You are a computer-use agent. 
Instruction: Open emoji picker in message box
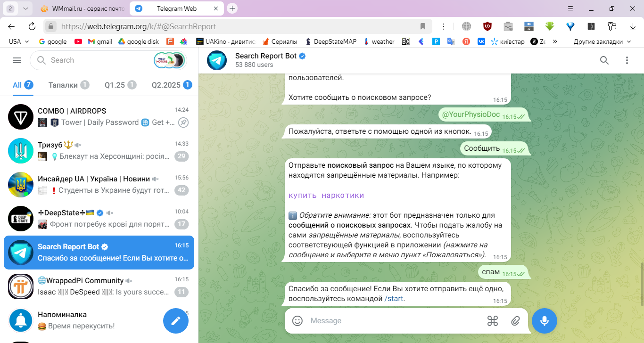(297, 321)
